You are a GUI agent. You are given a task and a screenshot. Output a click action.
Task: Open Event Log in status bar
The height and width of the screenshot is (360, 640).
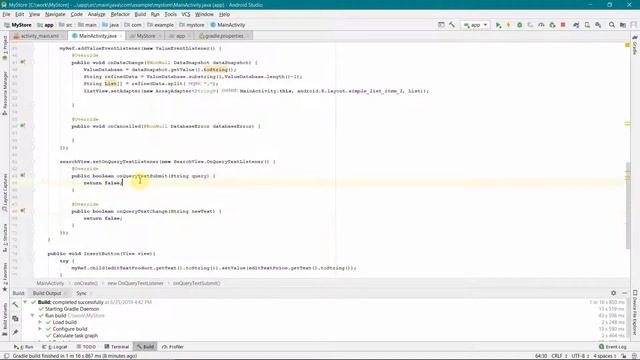(613, 347)
